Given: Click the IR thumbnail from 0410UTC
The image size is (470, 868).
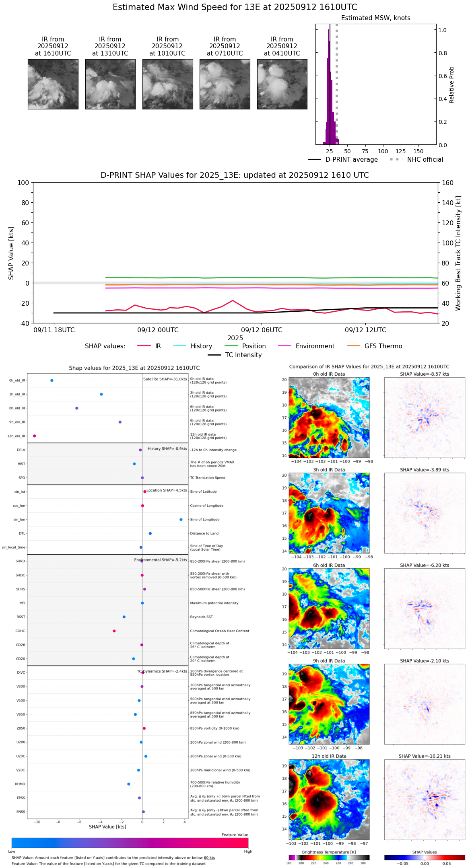Looking at the screenshot, I should (x=282, y=84).
